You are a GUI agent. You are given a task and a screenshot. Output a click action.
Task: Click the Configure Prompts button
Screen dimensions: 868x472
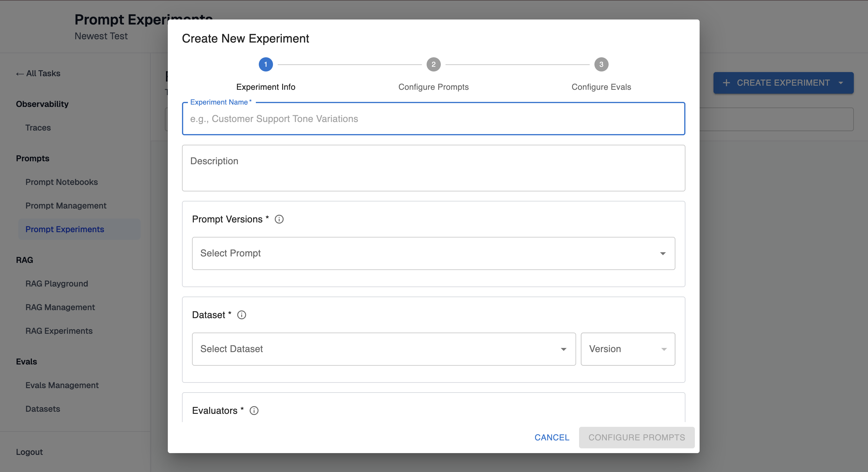click(x=636, y=437)
